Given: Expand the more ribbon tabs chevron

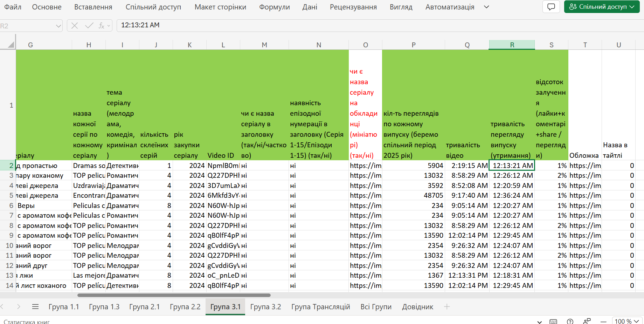Looking at the screenshot, I should coord(486,7).
